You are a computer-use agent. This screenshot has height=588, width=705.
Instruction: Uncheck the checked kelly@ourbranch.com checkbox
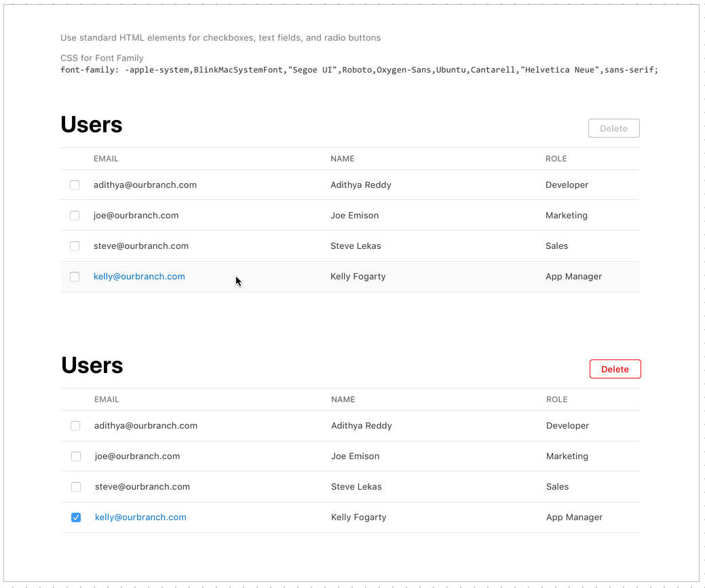click(76, 517)
